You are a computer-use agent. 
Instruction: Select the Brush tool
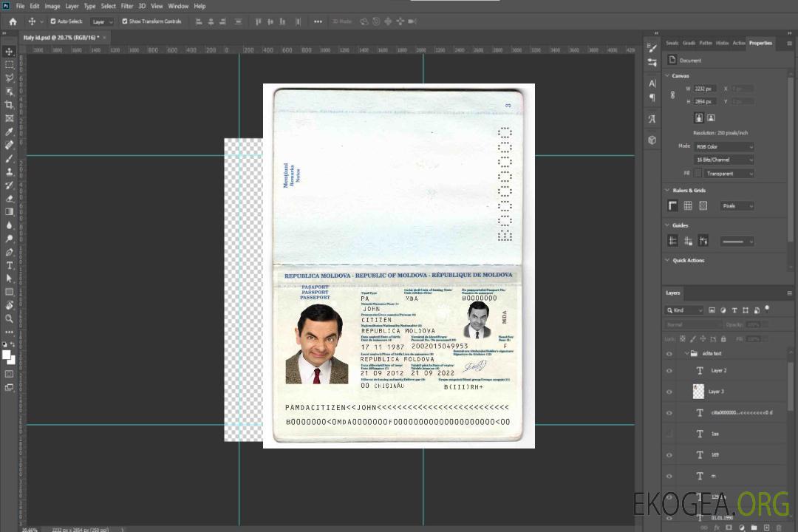coord(9,158)
